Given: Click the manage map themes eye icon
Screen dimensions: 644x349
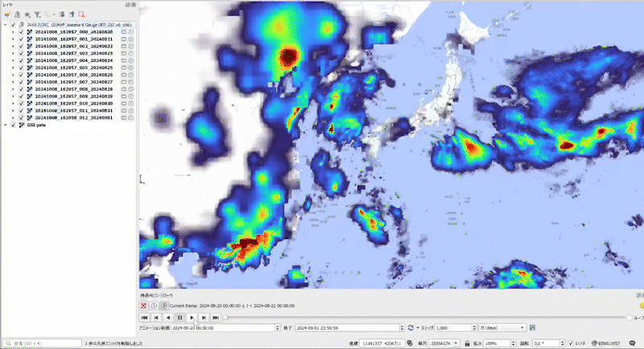Looking at the screenshot, I should (x=27, y=14).
